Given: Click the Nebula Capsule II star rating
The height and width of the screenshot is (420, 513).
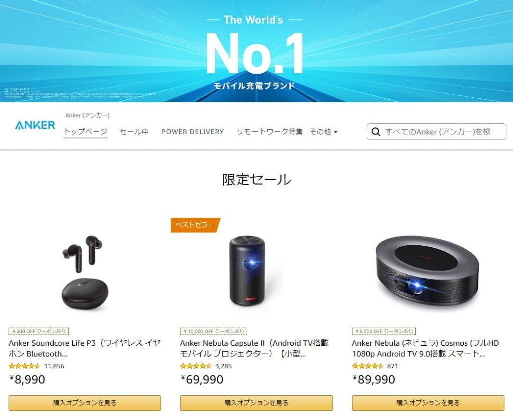Looking at the screenshot, I should coord(196,366).
